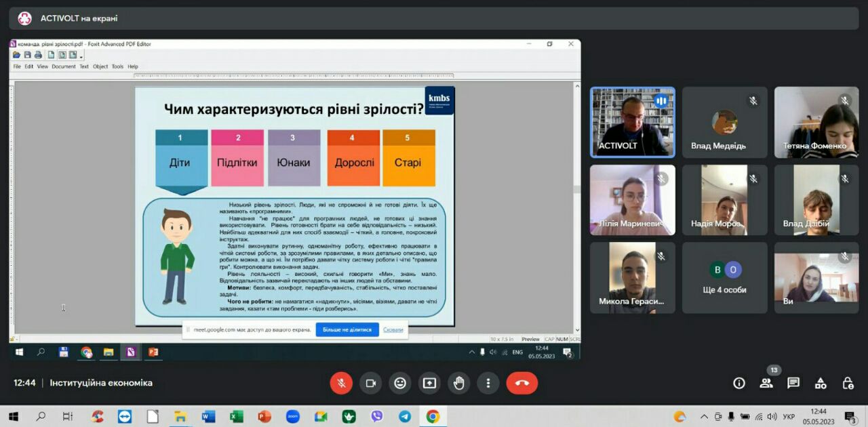This screenshot has width=868, height=427.
Task: Open host controls lock icon
Action: [x=848, y=383]
